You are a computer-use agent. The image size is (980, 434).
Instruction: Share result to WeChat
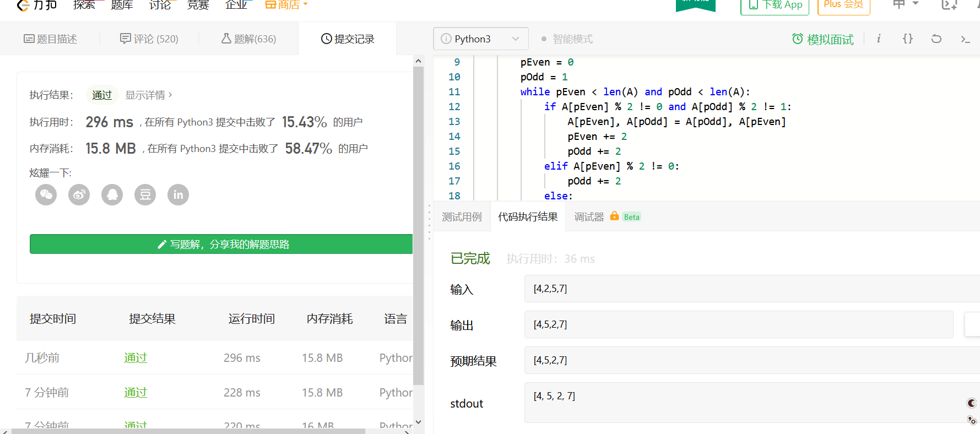pyautogui.click(x=46, y=194)
